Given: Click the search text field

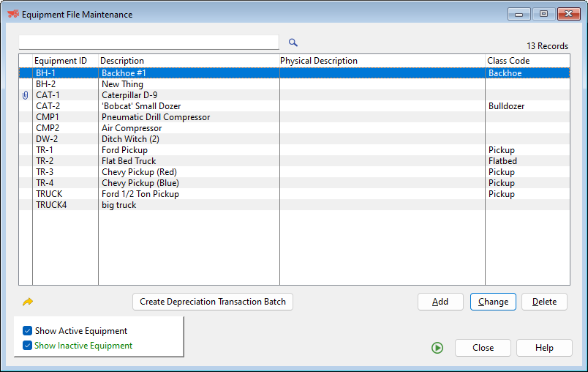Looking at the screenshot, I should (x=148, y=42).
